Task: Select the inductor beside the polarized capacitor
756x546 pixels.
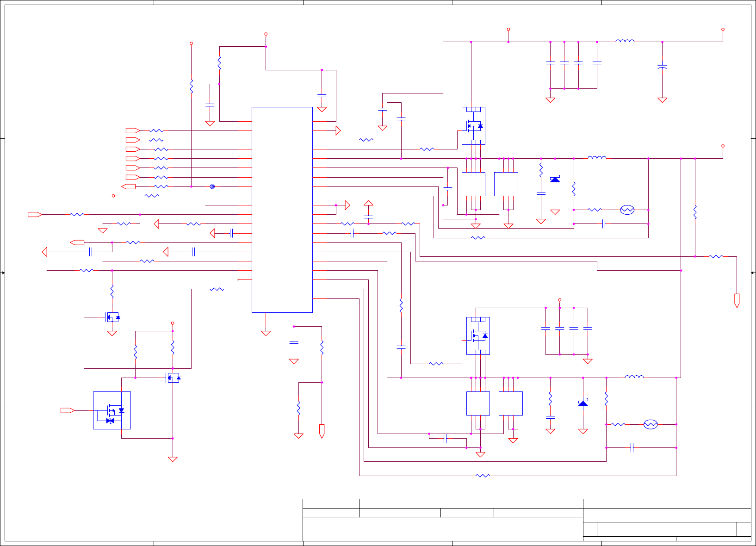Action: (x=625, y=41)
